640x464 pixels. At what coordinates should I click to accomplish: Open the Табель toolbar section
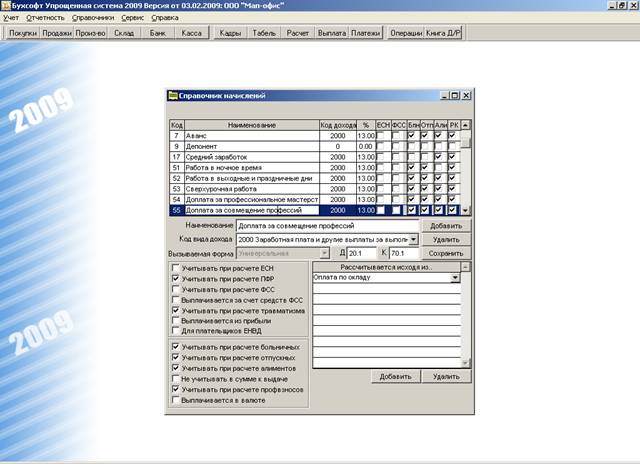[264, 33]
